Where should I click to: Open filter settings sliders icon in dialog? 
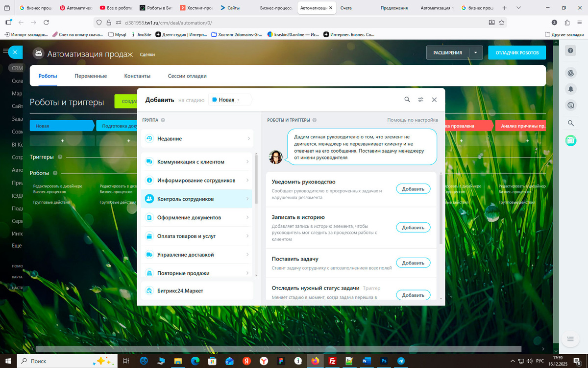click(420, 100)
